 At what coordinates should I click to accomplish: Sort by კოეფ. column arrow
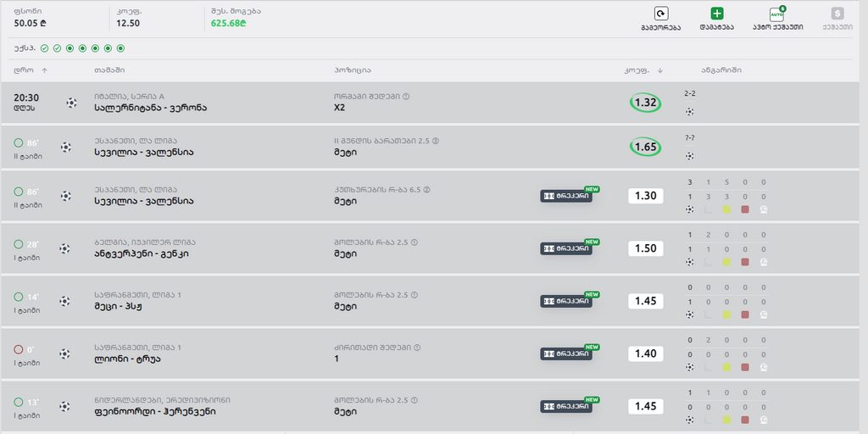pos(659,70)
